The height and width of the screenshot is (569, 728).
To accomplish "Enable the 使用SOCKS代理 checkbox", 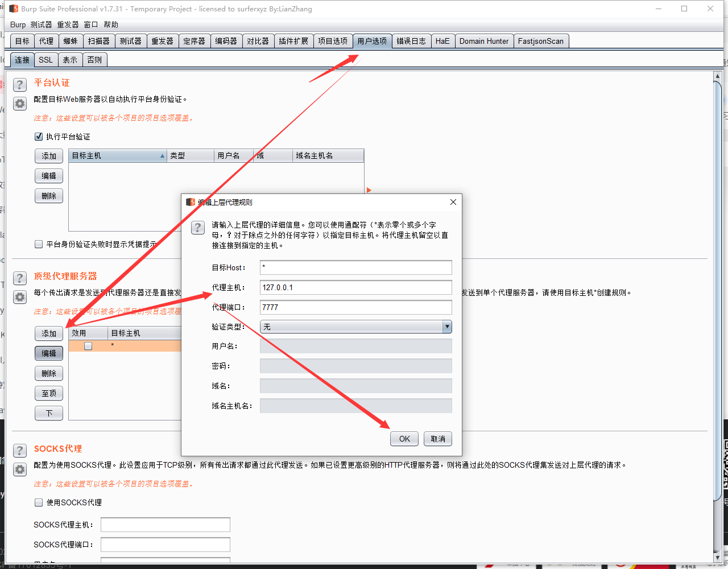I will point(39,502).
